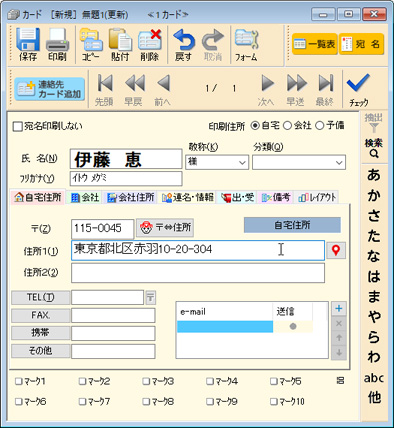The width and height of the screenshot is (394, 428).
Task: Check the マーク3 checkbox
Action: click(146, 381)
